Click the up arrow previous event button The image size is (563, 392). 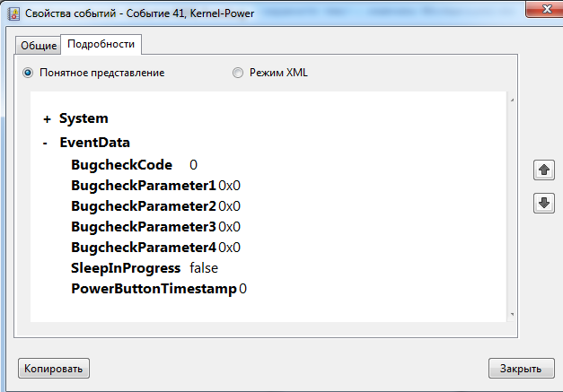543,170
